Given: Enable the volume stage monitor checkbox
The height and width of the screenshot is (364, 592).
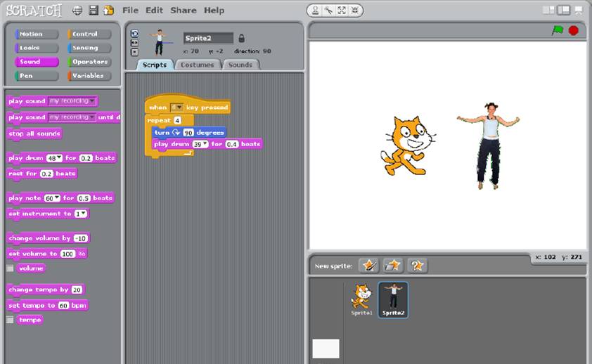Looking at the screenshot, I should 10,268.
